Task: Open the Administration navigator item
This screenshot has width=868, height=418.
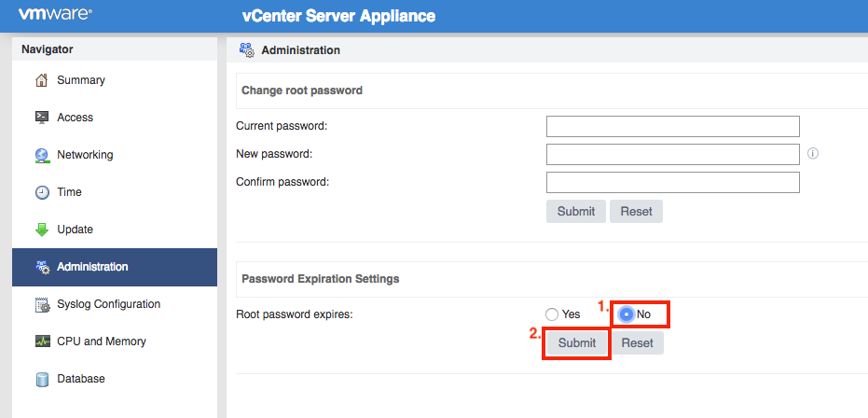Action: (115, 267)
